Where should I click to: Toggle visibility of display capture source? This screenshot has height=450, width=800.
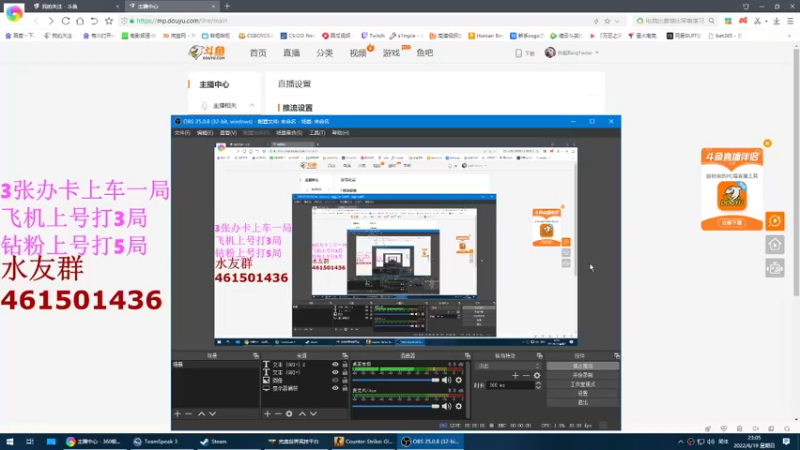335,388
